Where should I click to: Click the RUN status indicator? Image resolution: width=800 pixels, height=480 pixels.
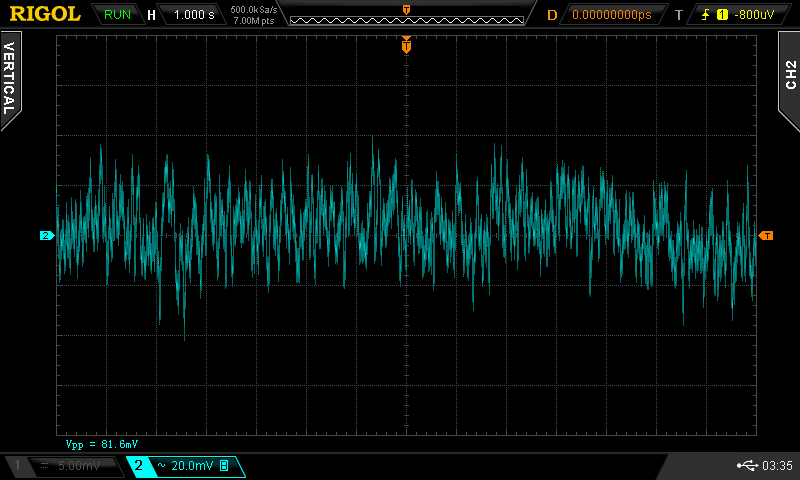117,15
